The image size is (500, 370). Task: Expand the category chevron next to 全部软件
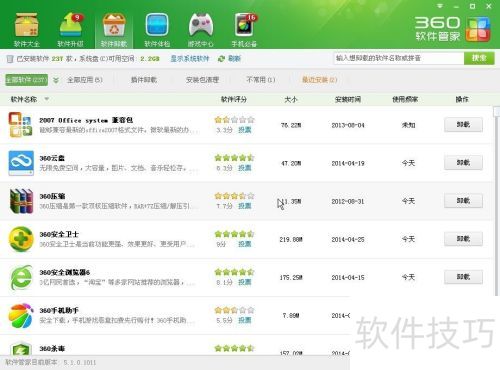[x=56, y=80]
